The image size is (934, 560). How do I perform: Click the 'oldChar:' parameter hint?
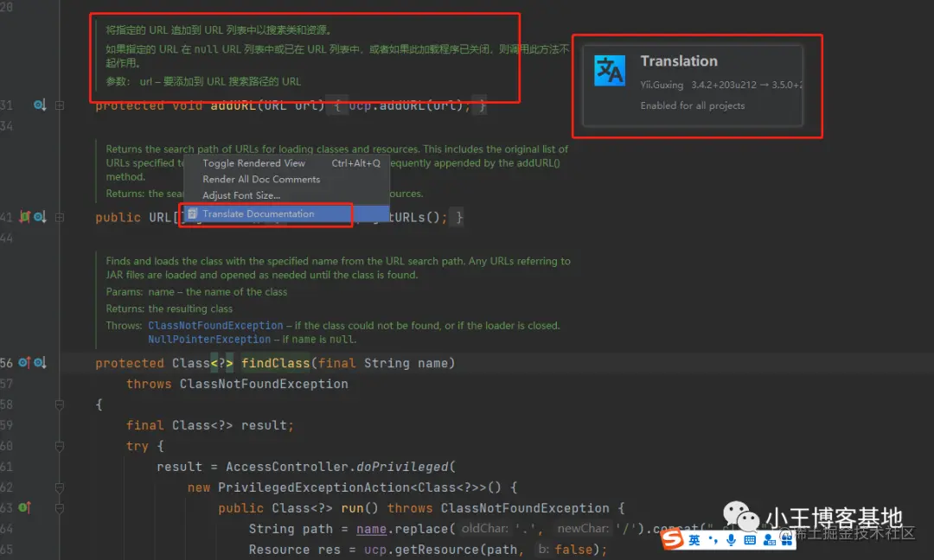484,529
